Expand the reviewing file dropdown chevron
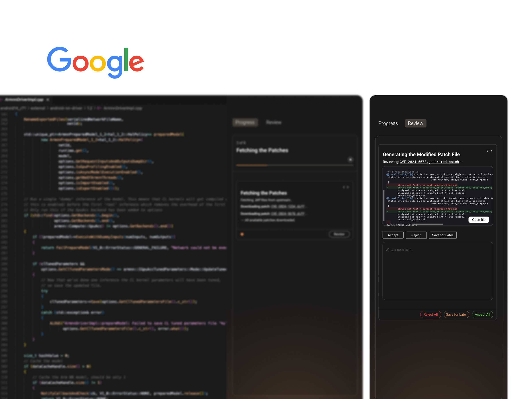 (462, 162)
